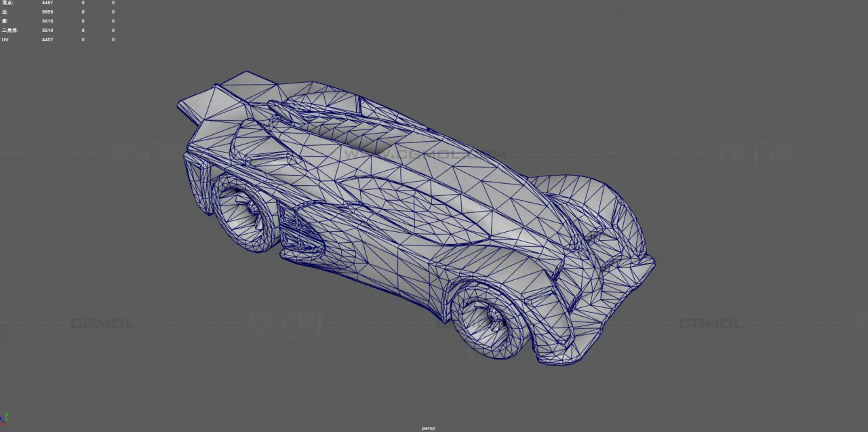Click the 5610 value in the triangles row
The height and width of the screenshot is (432, 868).
[47, 31]
